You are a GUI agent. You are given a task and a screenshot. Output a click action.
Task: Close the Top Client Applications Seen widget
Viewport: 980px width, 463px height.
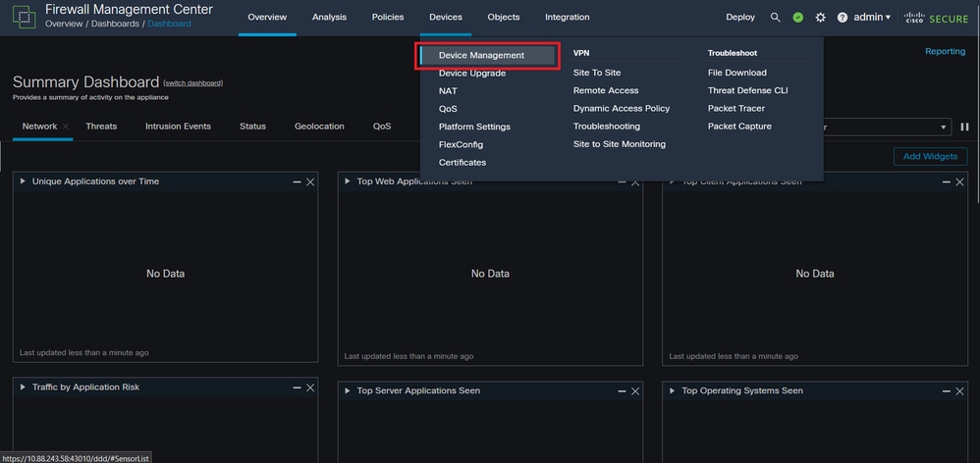pyautogui.click(x=960, y=182)
